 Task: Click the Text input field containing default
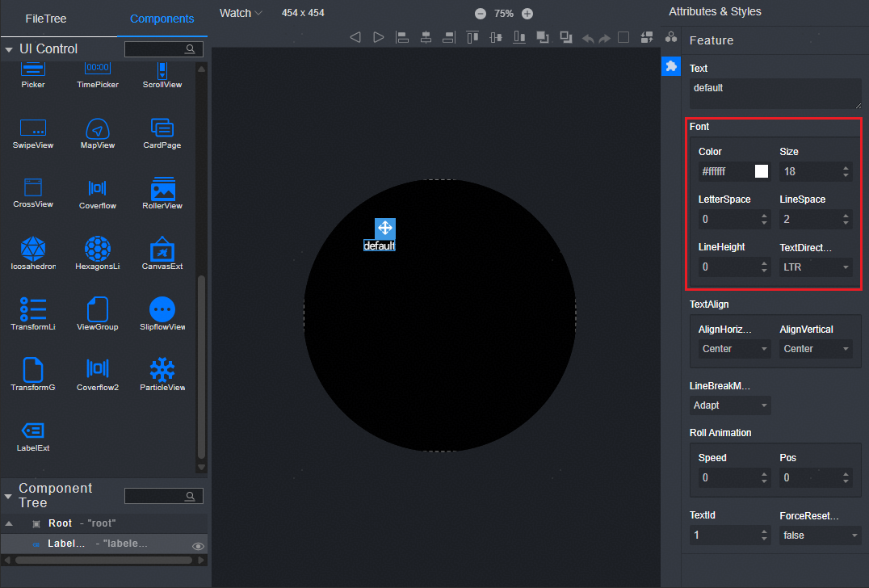[x=775, y=93]
